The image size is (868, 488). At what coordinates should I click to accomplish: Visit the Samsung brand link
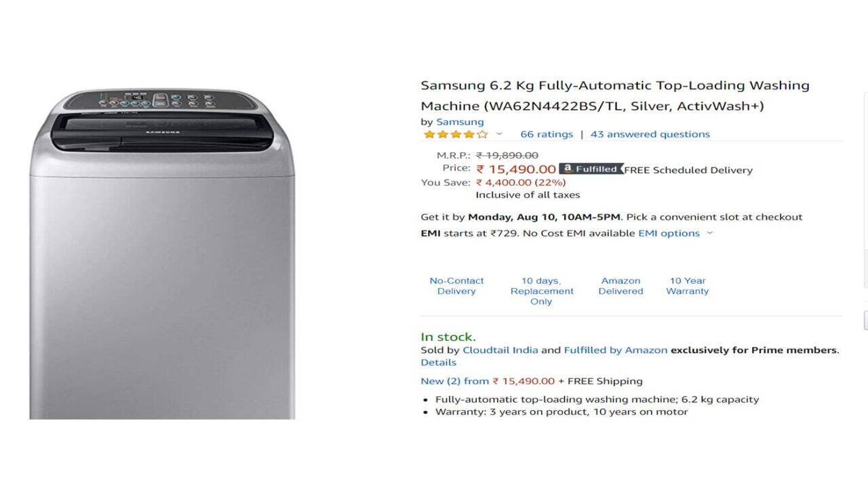(460, 122)
